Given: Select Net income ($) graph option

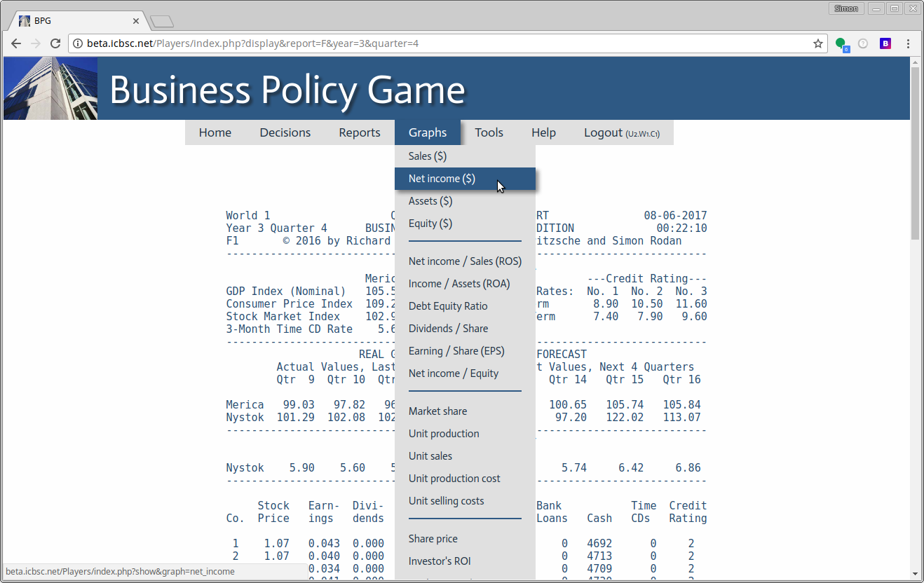Looking at the screenshot, I should [x=442, y=179].
